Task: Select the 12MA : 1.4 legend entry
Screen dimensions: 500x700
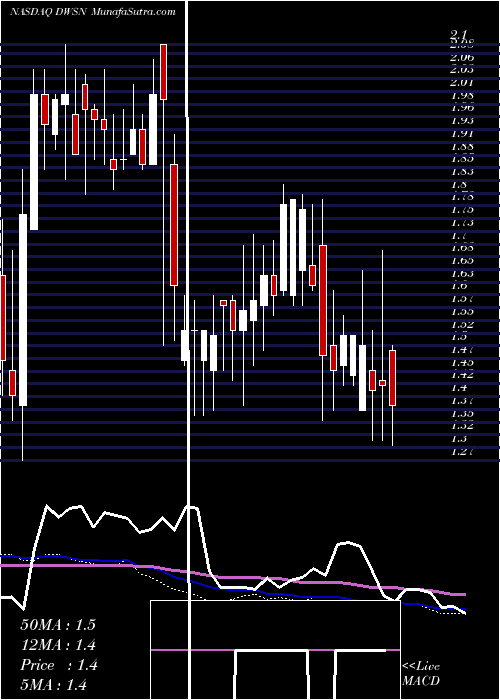Action: (58, 645)
